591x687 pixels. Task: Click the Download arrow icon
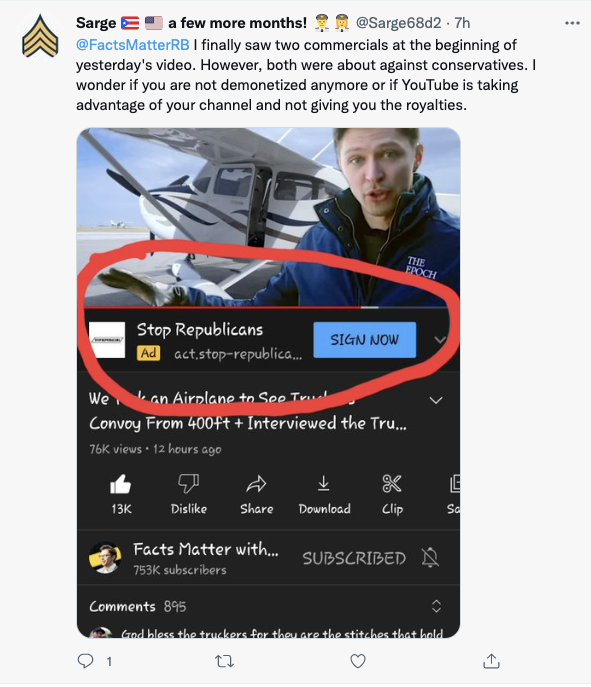point(324,484)
